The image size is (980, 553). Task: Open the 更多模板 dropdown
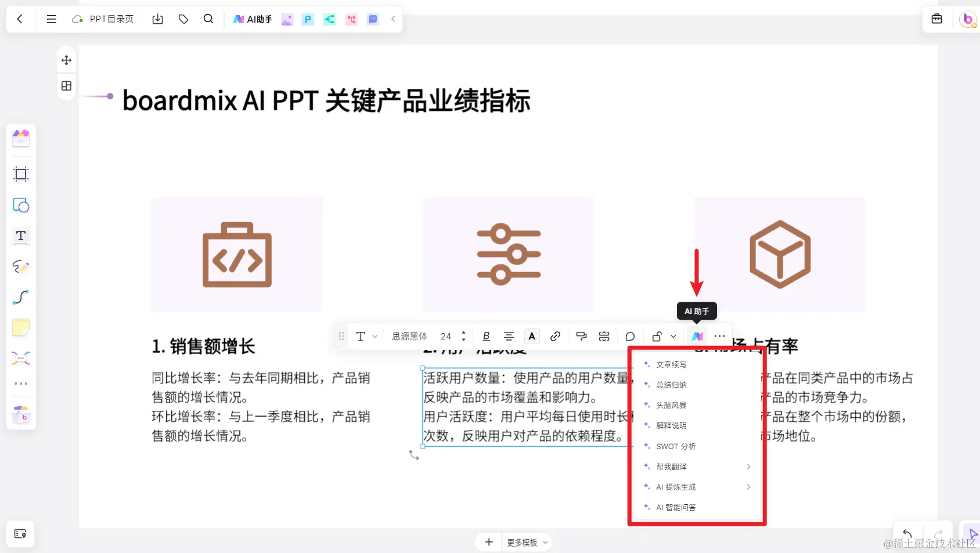tap(527, 543)
